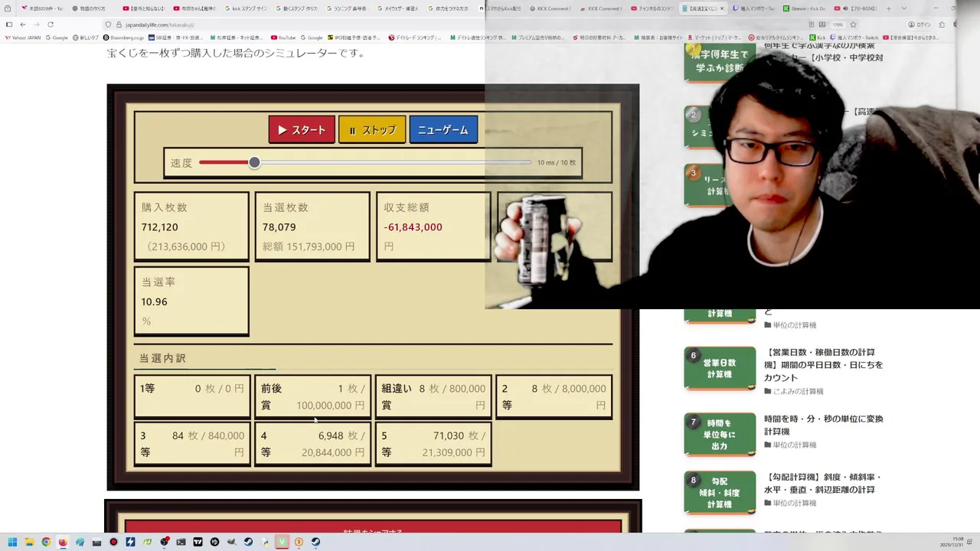Click the shield tracking protection icon

[x=108, y=24]
